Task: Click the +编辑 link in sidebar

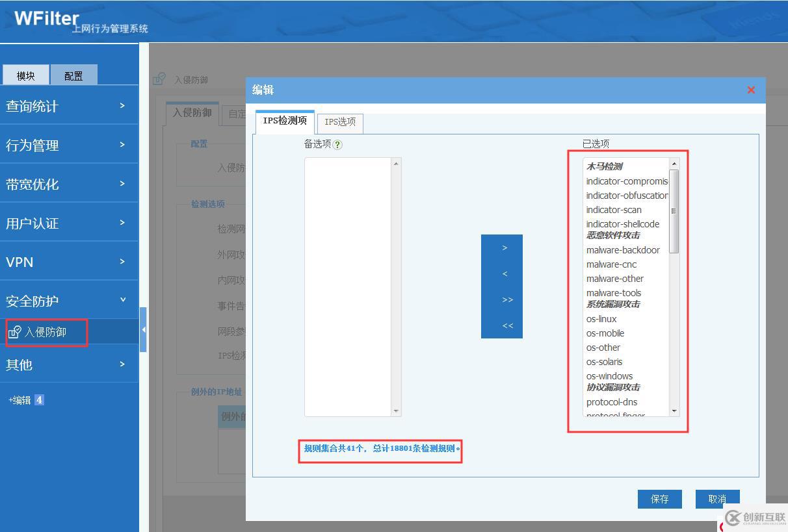Action: tap(20, 400)
